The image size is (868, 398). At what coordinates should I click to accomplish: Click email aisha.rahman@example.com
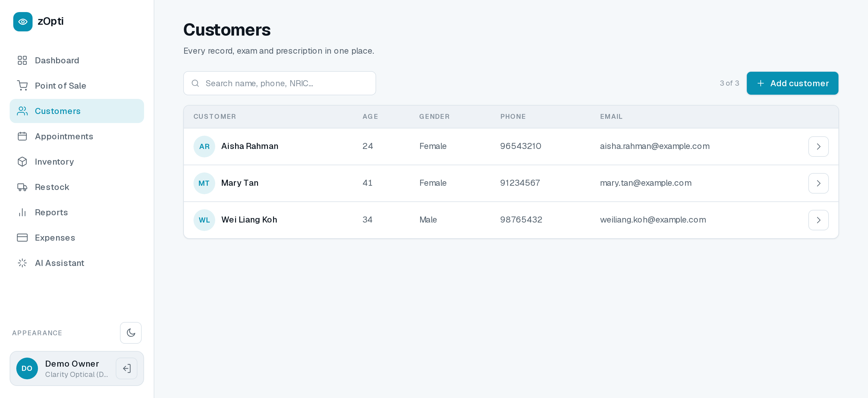coord(655,146)
